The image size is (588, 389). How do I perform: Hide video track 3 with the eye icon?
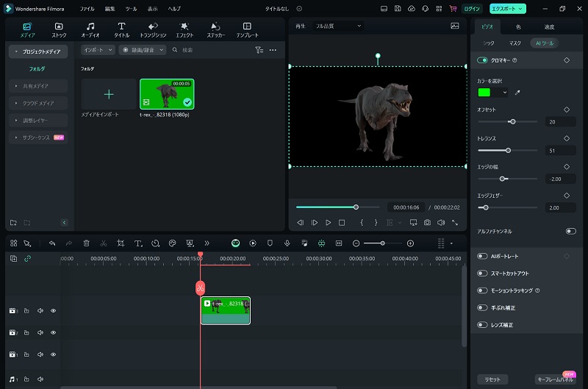(x=53, y=311)
